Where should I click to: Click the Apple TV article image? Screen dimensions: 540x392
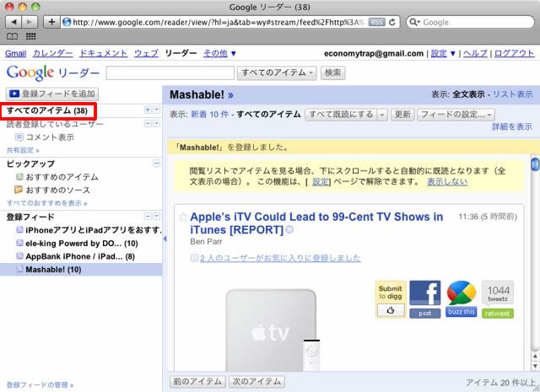click(273, 330)
